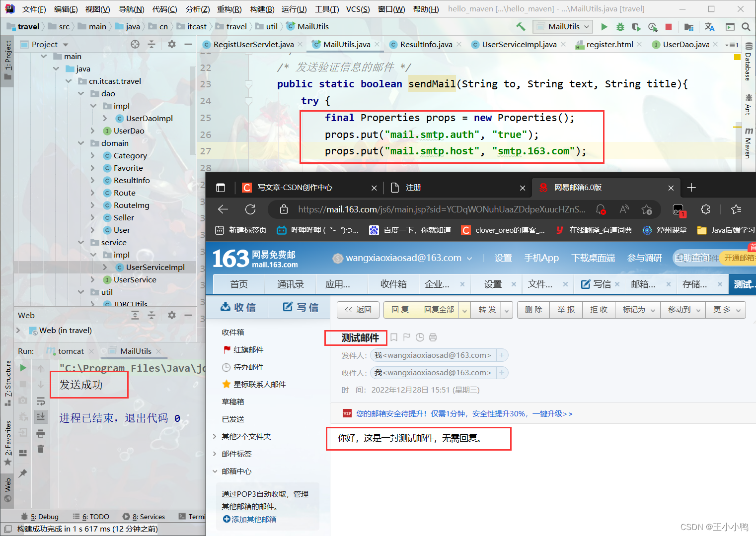The image size is (756, 536).
Task: Run MailUtils with green play icon
Action: pyautogui.click(x=604, y=27)
